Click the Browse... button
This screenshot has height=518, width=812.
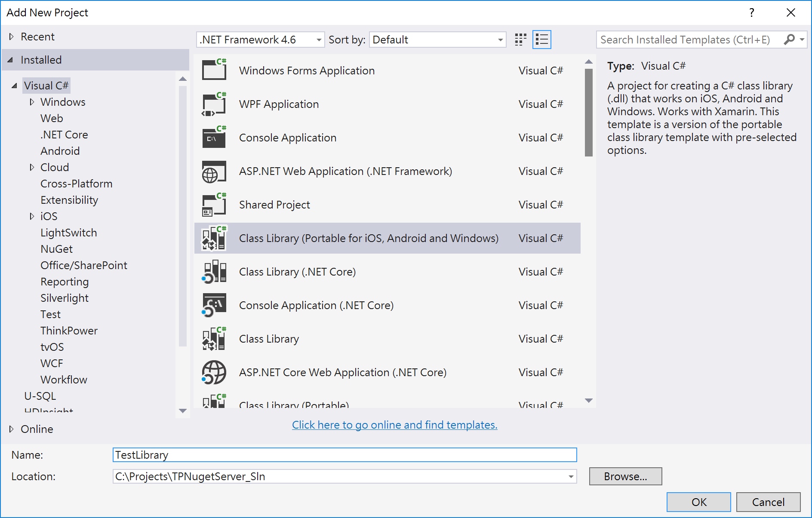(x=625, y=476)
